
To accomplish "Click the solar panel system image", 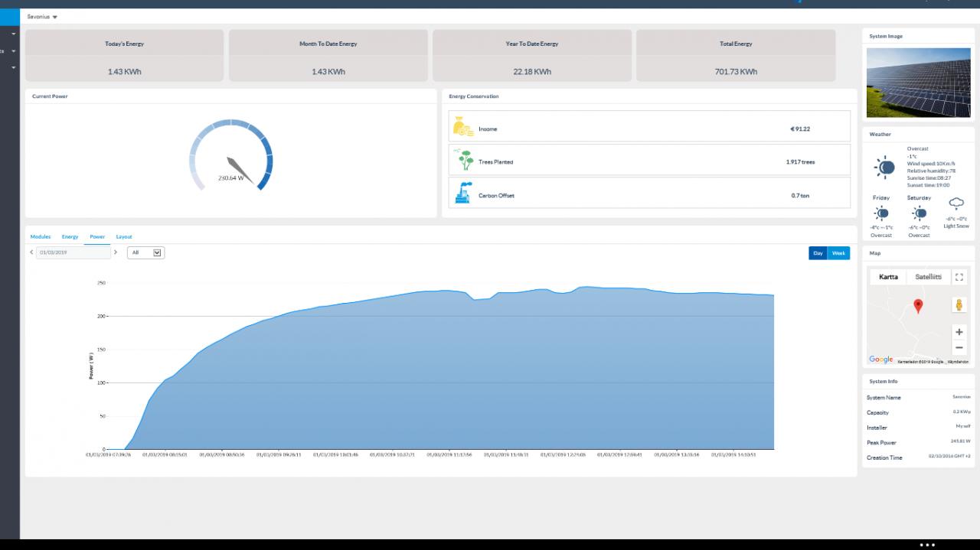I will tap(919, 82).
